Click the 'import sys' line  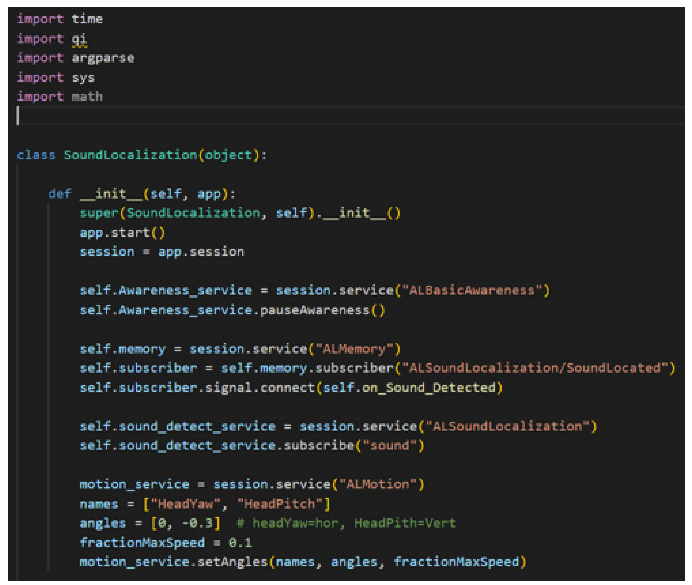pos(56,77)
